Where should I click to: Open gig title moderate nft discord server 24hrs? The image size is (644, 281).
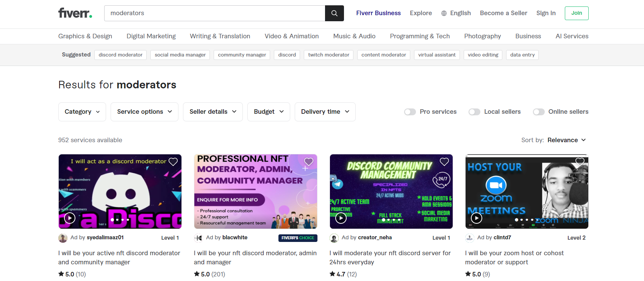(x=390, y=258)
